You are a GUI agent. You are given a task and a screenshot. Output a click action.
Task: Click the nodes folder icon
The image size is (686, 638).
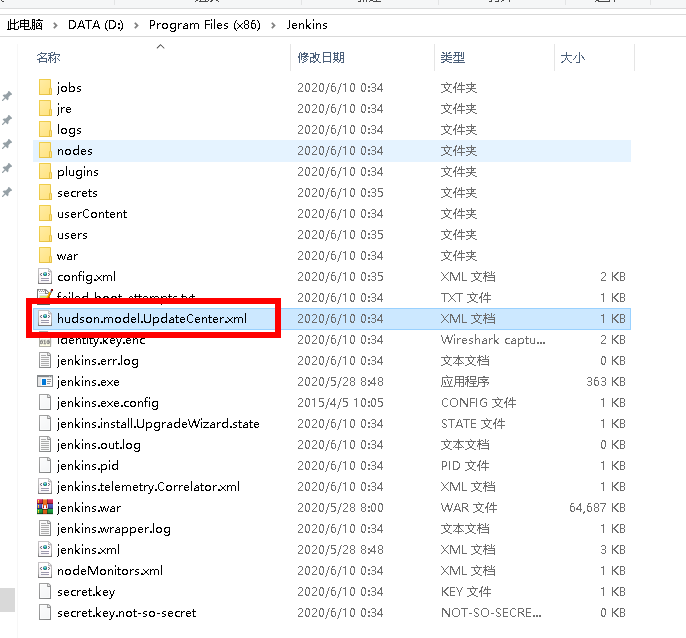pyautogui.click(x=45, y=150)
